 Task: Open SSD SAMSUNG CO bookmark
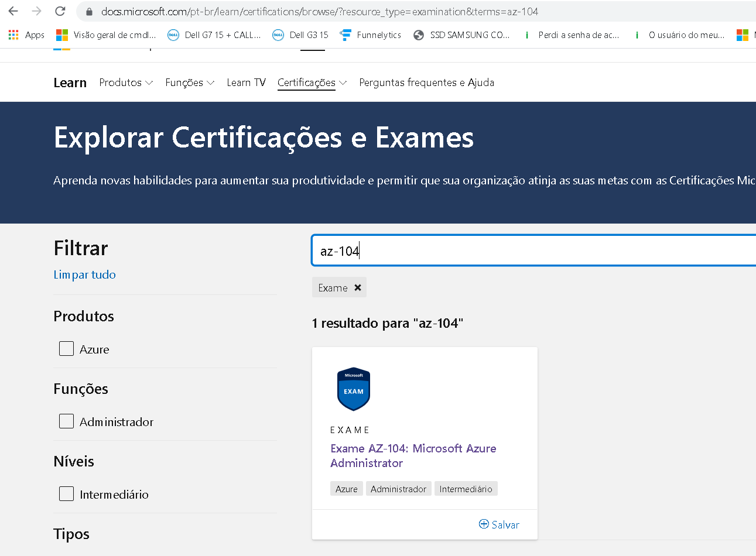point(461,35)
